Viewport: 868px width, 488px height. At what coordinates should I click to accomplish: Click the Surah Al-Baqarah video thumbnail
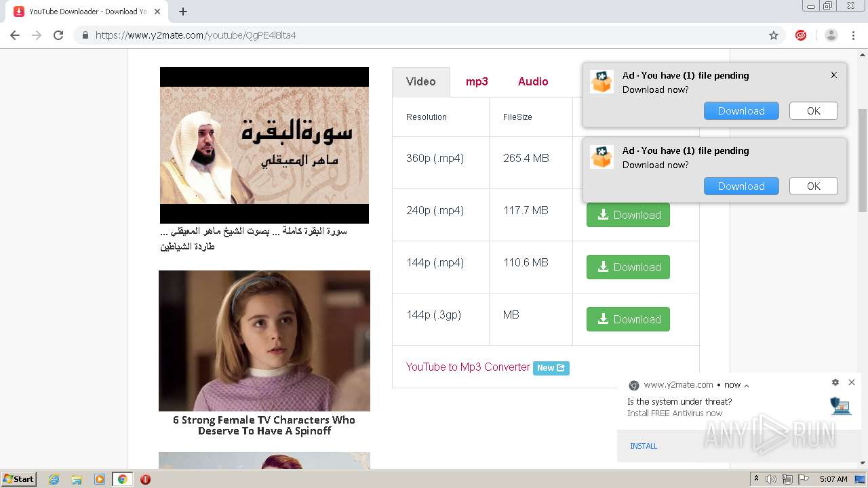(264, 145)
